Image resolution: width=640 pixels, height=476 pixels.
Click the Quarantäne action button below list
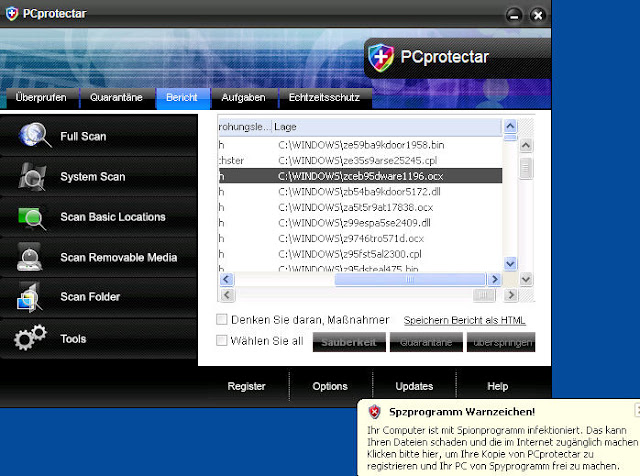[426, 342]
